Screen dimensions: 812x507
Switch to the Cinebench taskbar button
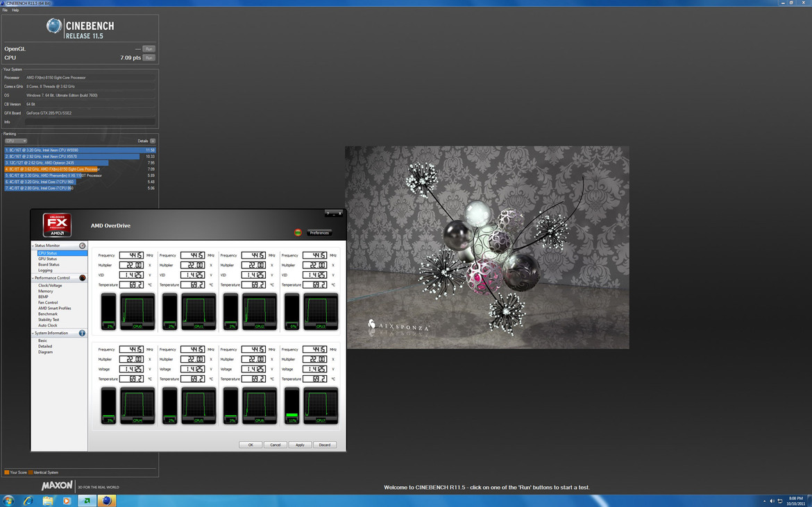coord(107,501)
